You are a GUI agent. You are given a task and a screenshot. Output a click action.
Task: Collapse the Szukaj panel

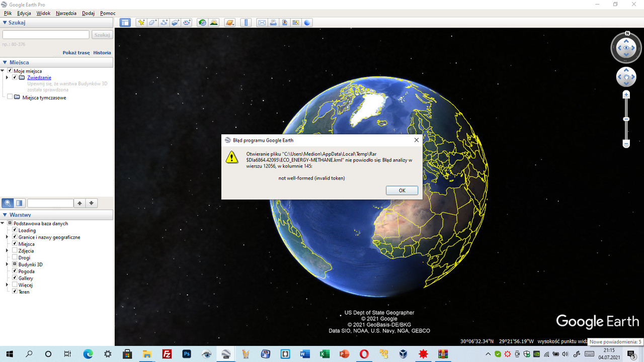(x=5, y=23)
